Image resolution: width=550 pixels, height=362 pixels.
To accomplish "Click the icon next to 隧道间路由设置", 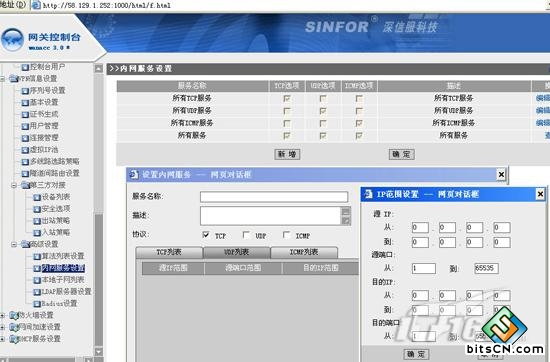I will 25,174.
